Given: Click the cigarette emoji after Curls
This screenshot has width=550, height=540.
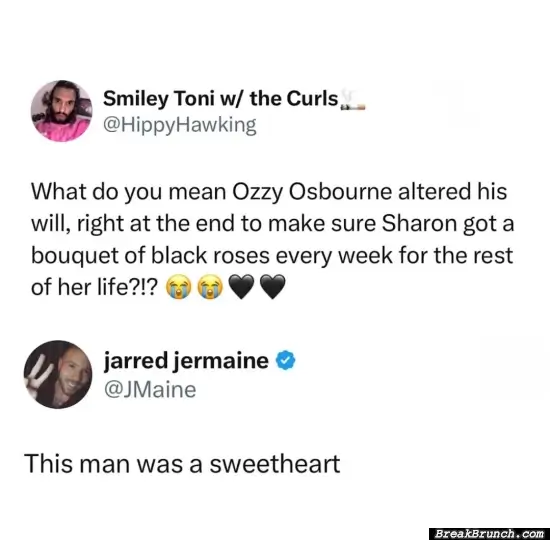Looking at the screenshot, I should pos(353,100).
